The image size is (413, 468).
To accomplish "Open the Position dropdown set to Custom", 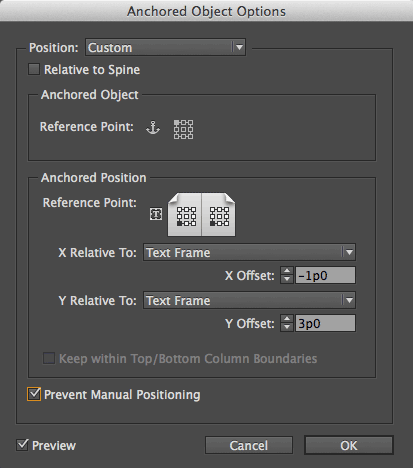I will (x=165, y=47).
